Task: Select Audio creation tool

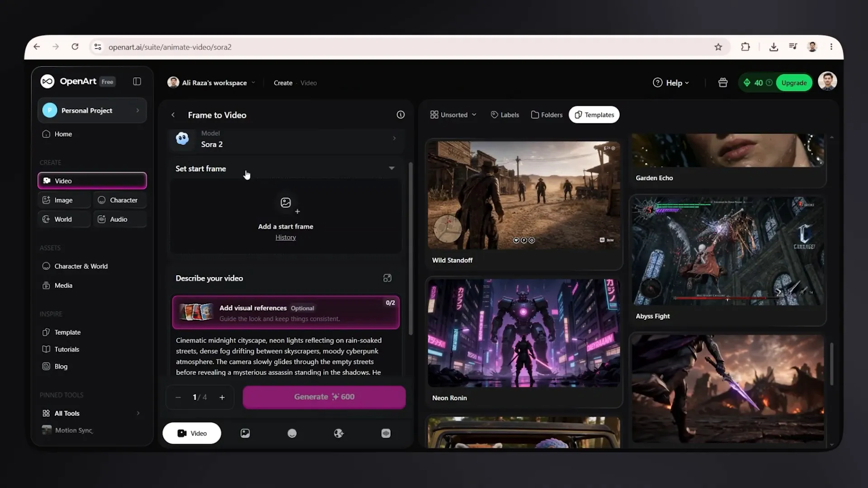Action: (120, 219)
